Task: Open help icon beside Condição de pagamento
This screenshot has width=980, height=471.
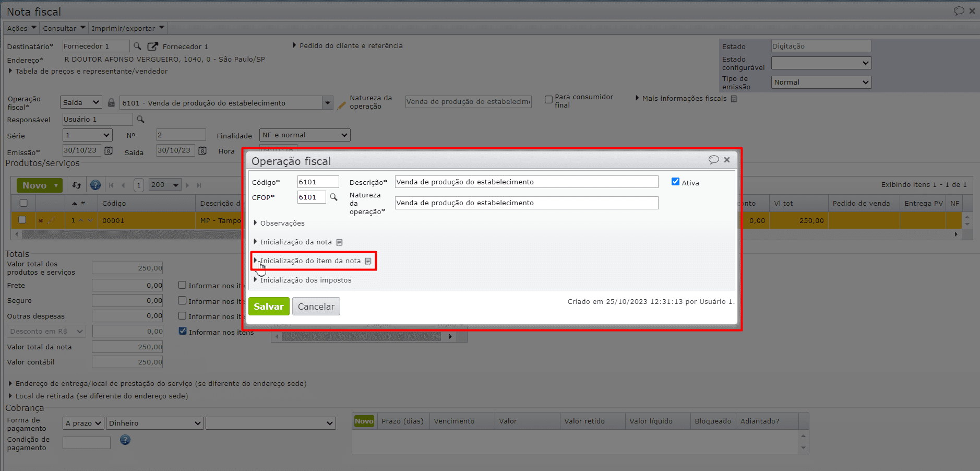Action: click(x=125, y=440)
